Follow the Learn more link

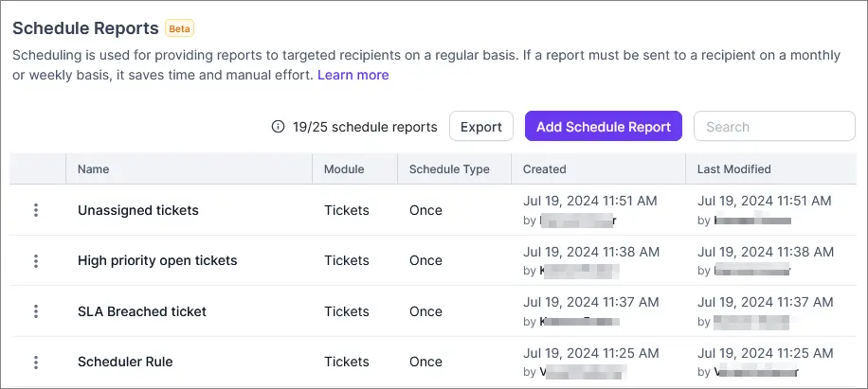coord(353,75)
